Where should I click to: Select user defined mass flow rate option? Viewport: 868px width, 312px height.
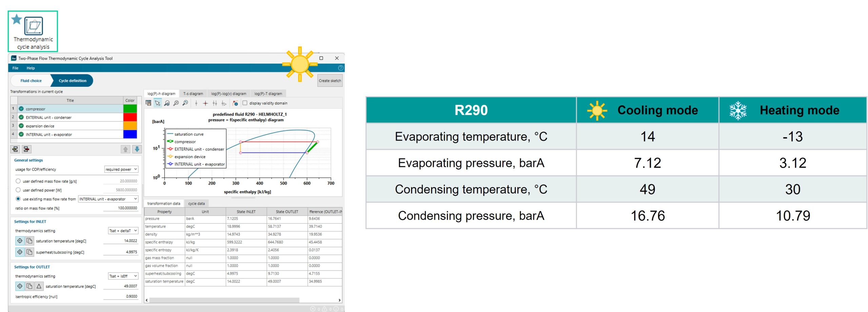pyautogui.click(x=18, y=181)
